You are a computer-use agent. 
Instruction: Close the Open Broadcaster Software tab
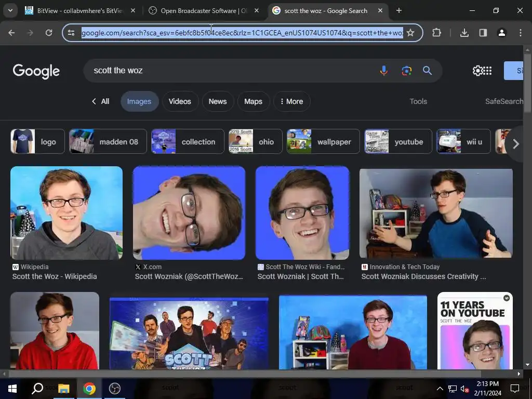257,10
